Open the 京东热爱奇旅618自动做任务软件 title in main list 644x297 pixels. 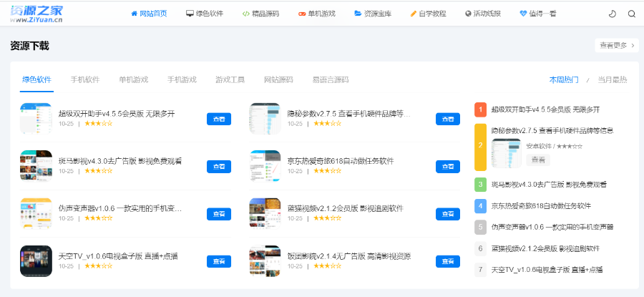click(341, 161)
